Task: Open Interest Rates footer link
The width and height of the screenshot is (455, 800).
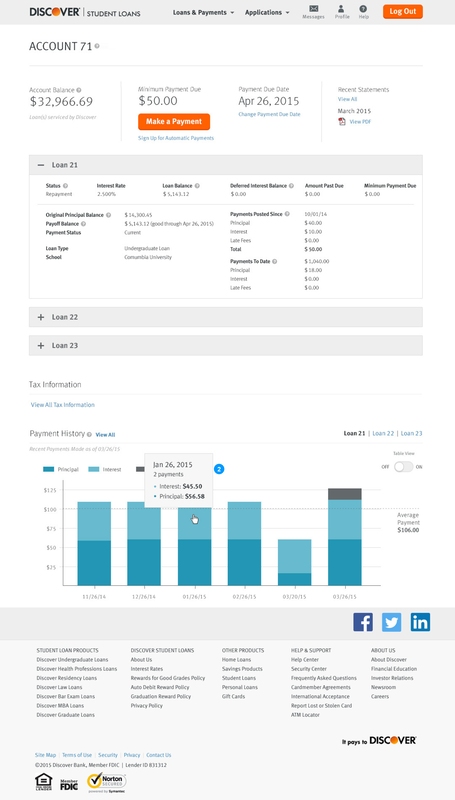Action: [x=147, y=669]
